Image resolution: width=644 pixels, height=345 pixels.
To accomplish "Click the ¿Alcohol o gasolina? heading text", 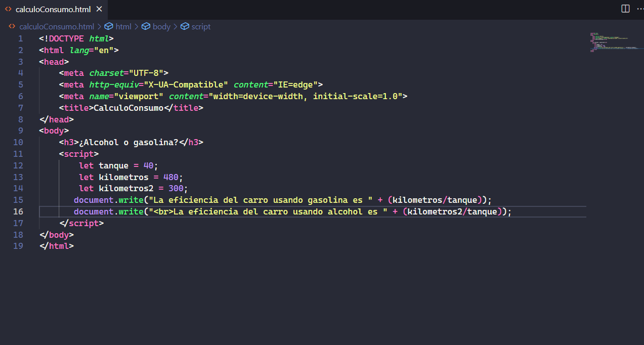I will click(x=128, y=142).
